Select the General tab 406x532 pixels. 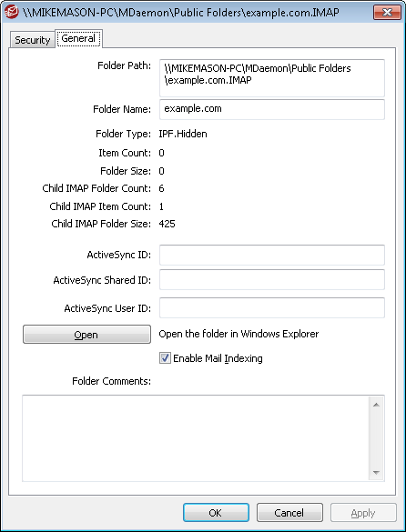[78, 39]
